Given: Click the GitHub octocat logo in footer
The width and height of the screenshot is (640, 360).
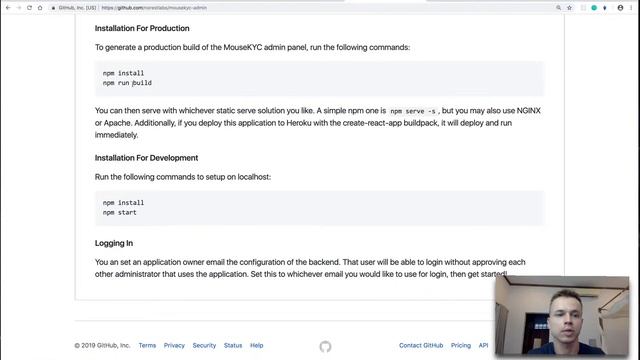Looking at the screenshot, I should click(x=325, y=347).
